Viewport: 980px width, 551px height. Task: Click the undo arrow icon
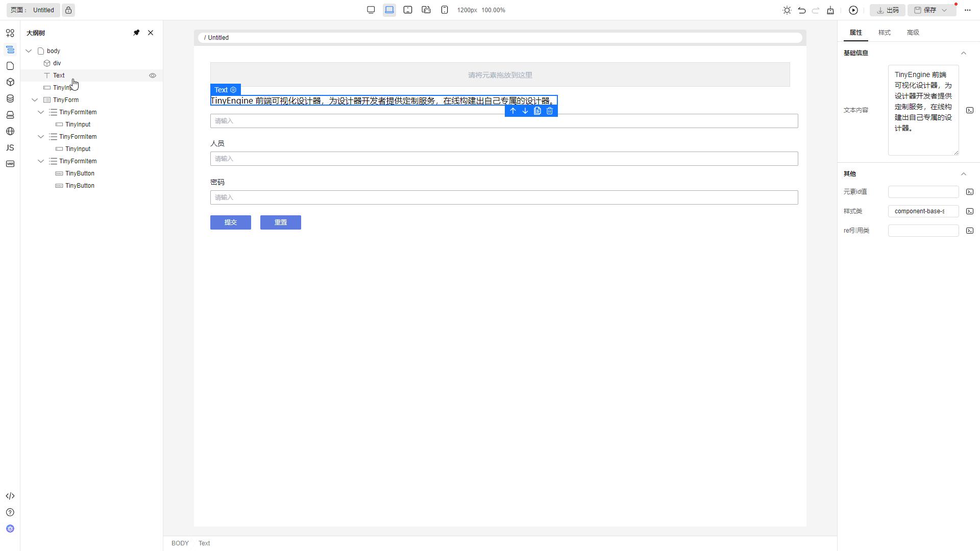802,10
